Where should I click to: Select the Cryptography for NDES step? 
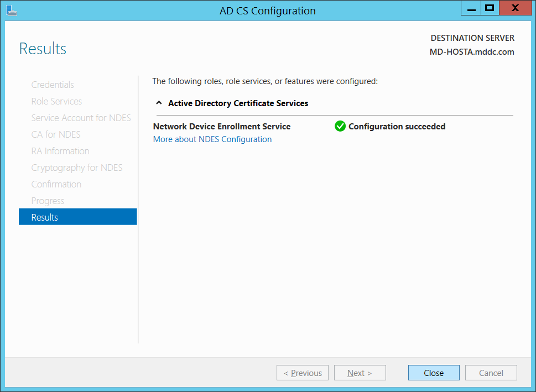[x=76, y=167]
